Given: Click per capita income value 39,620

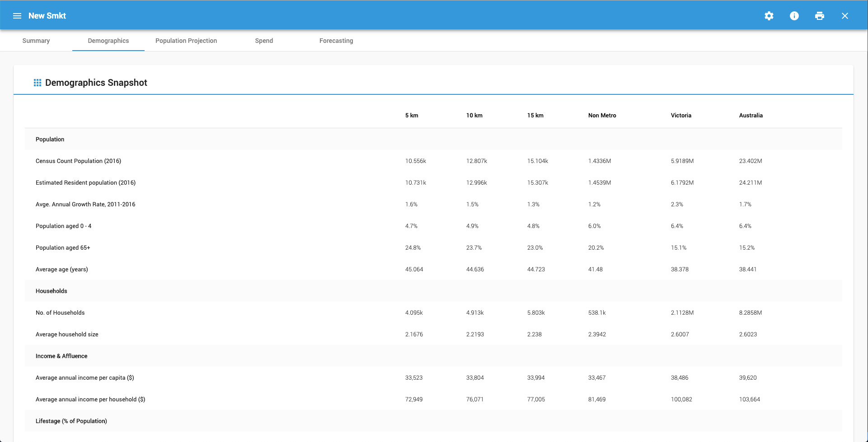Looking at the screenshot, I should click(x=748, y=378).
